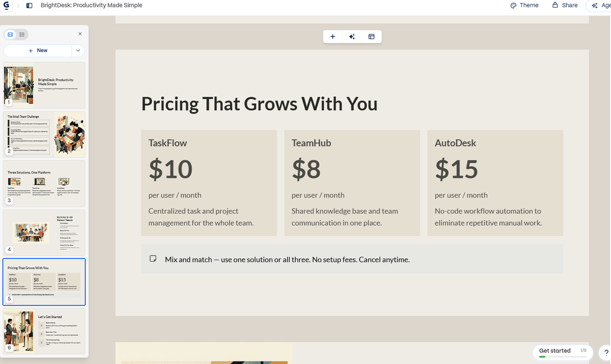The height and width of the screenshot is (364, 611).
Task: Select slide 1 BrightDesk title thumbnail
Action: point(44,85)
